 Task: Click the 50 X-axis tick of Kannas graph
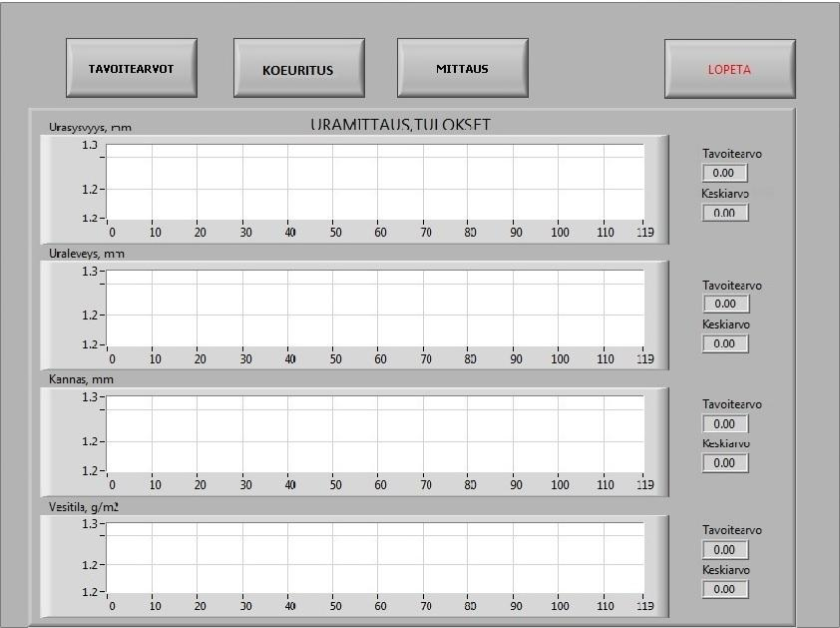[335, 485]
